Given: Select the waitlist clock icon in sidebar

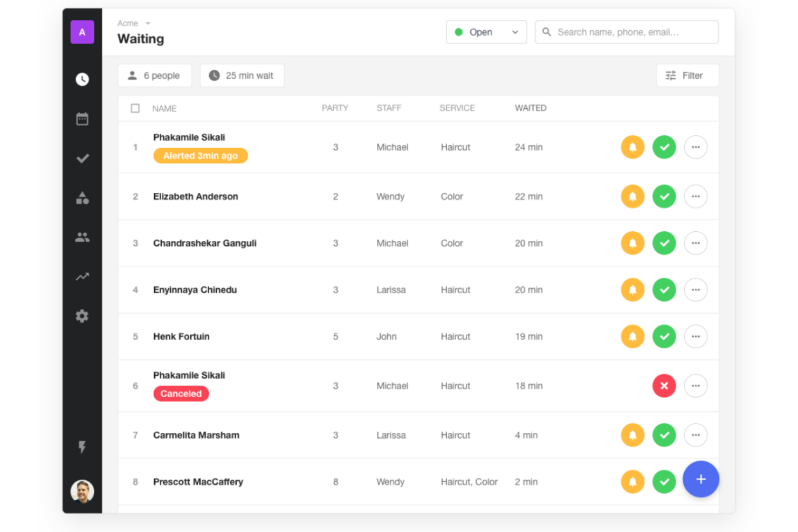Looking at the screenshot, I should point(82,79).
